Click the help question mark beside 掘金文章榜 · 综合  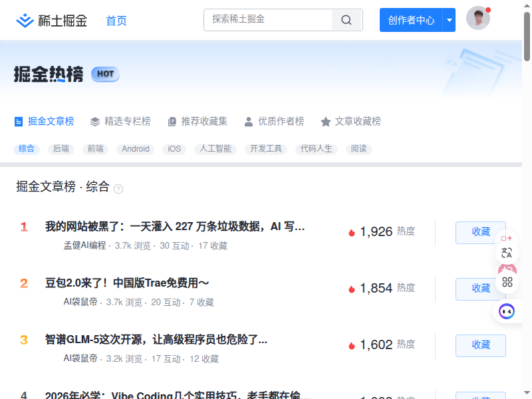pyautogui.click(x=118, y=189)
